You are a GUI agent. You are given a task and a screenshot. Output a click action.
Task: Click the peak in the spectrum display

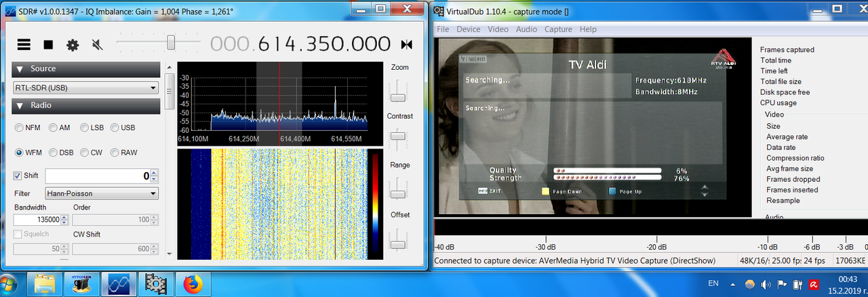tap(335, 102)
